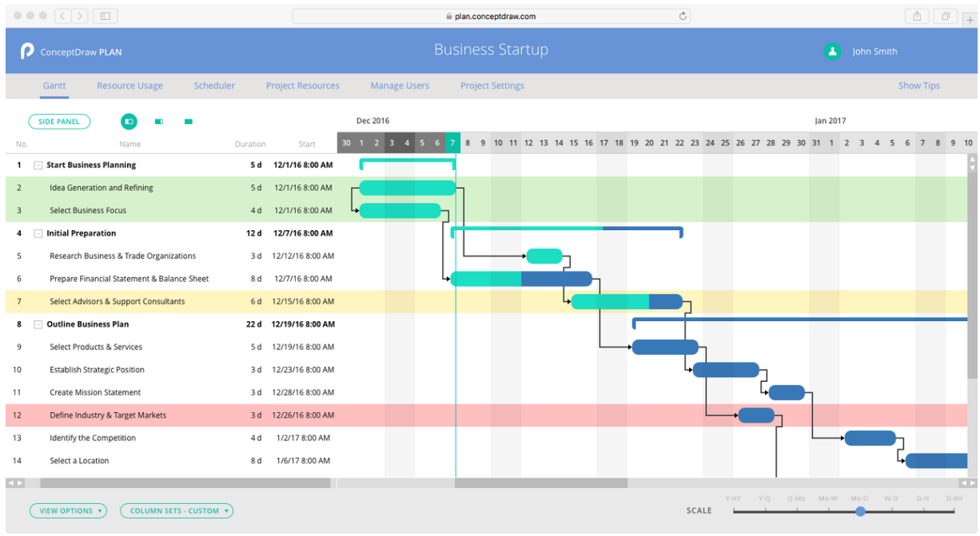Open the Safari share menu
Image resolution: width=980 pixels, height=536 pixels.
pyautogui.click(x=917, y=16)
